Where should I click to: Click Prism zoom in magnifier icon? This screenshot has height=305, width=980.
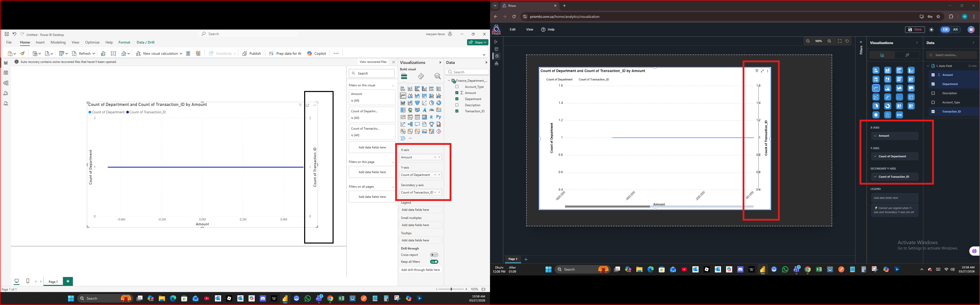click(x=829, y=41)
